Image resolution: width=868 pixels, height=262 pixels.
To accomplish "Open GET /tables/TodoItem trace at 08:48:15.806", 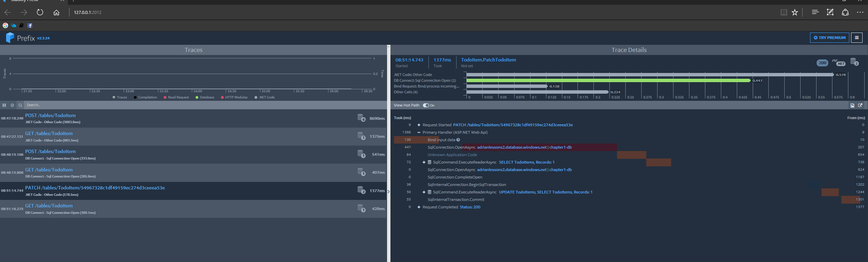I will tap(193, 173).
